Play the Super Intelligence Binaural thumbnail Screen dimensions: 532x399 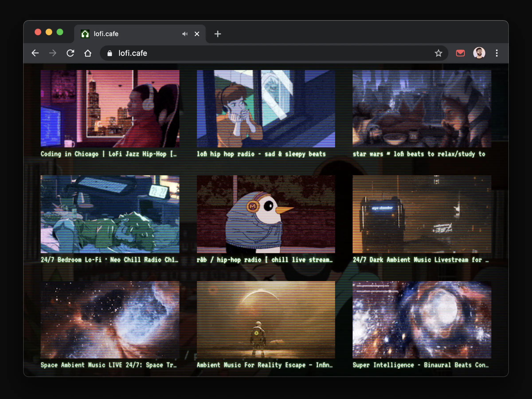[x=422, y=320]
